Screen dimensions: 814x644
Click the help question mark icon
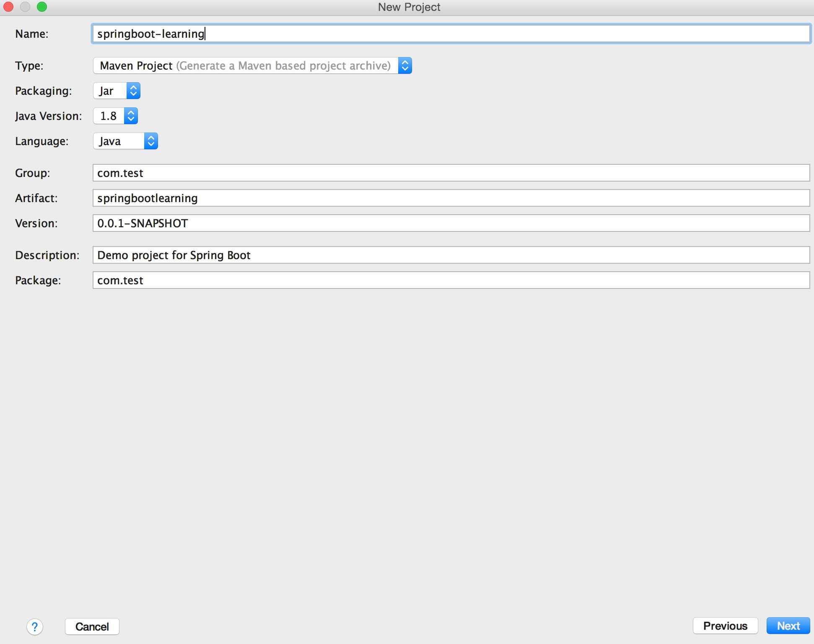click(x=35, y=627)
